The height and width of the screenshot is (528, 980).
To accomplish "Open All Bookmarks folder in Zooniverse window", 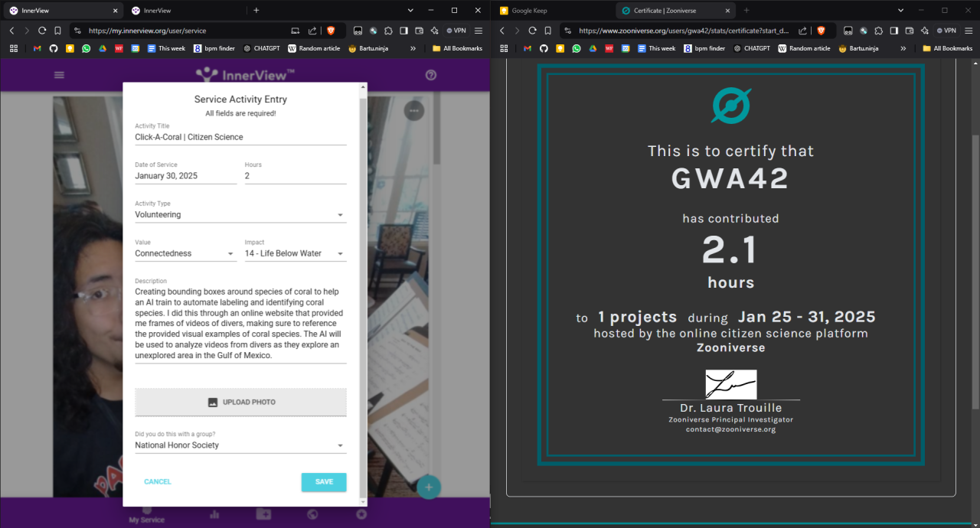I will click(x=948, y=48).
